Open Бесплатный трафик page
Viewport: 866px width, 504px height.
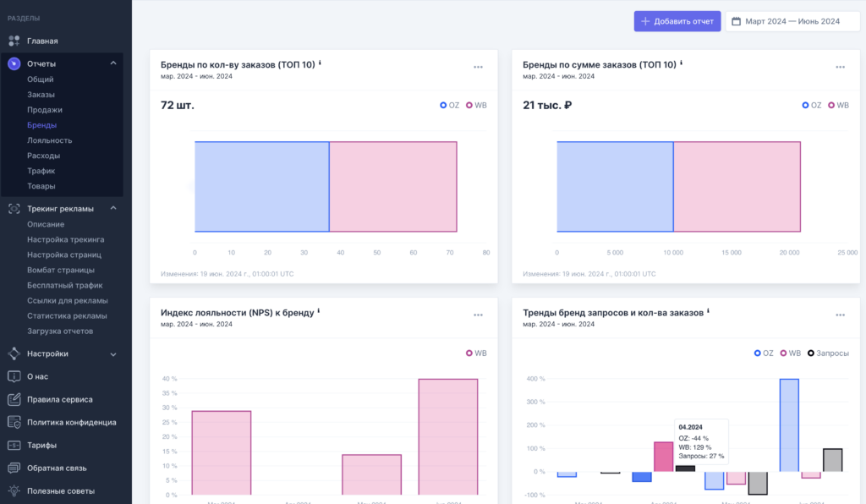coord(65,285)
